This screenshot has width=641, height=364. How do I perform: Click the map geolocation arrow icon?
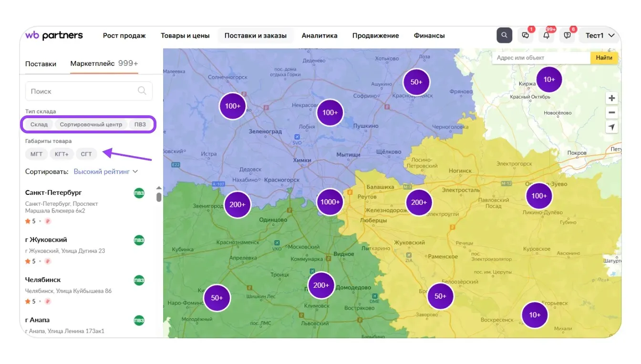pyautogui.click(x=612, y=127)
